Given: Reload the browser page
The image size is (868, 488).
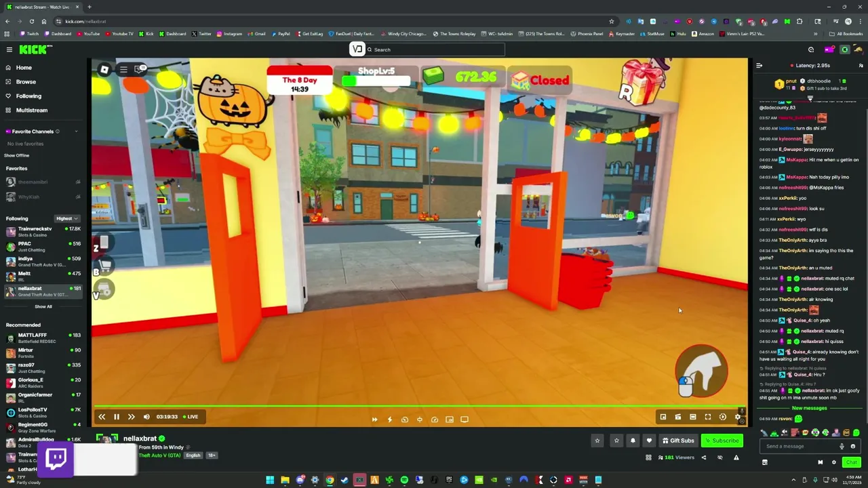Looking at the screenshot, I should coord(31,22).
